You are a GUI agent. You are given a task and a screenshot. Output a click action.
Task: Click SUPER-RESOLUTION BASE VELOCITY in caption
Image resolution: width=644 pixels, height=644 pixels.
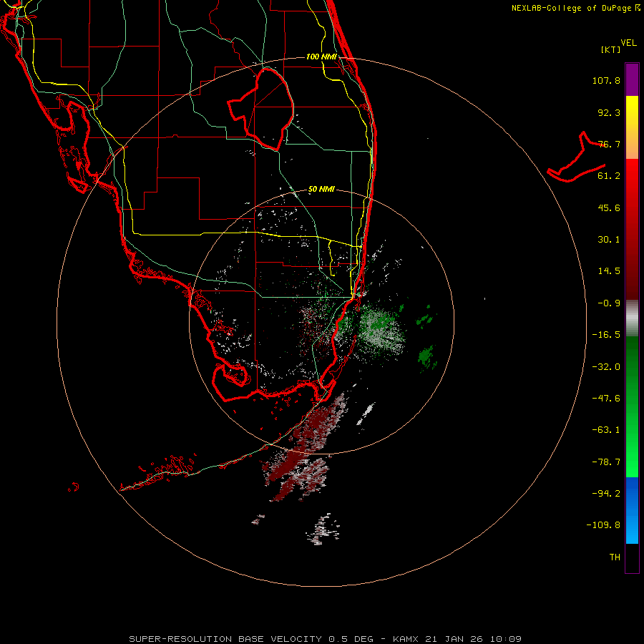tap(225, 639)
